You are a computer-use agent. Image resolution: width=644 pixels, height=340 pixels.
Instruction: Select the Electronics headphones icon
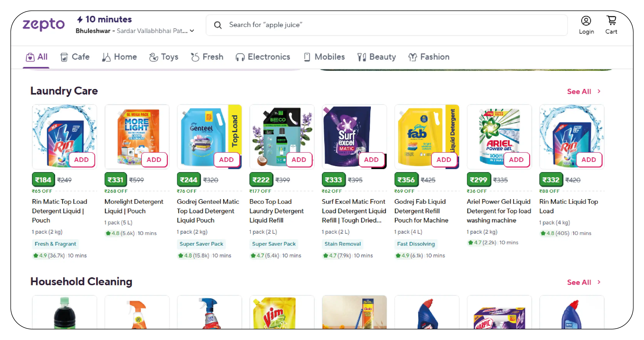(240, 57)
